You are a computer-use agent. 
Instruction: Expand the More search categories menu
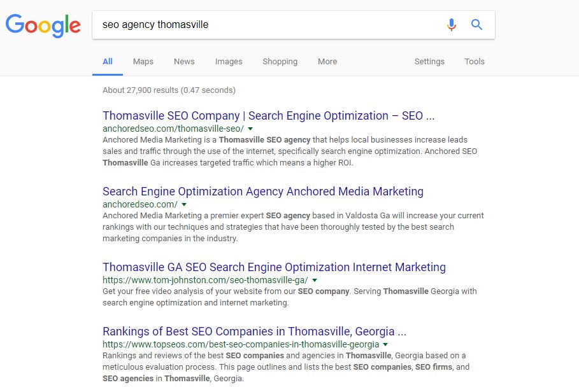(x=327, y=62)
